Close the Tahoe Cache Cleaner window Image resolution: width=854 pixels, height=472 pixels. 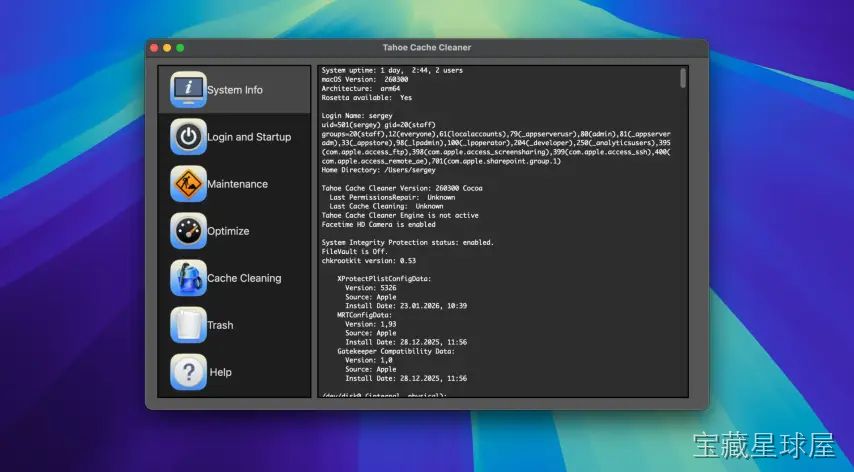point(154,48)
